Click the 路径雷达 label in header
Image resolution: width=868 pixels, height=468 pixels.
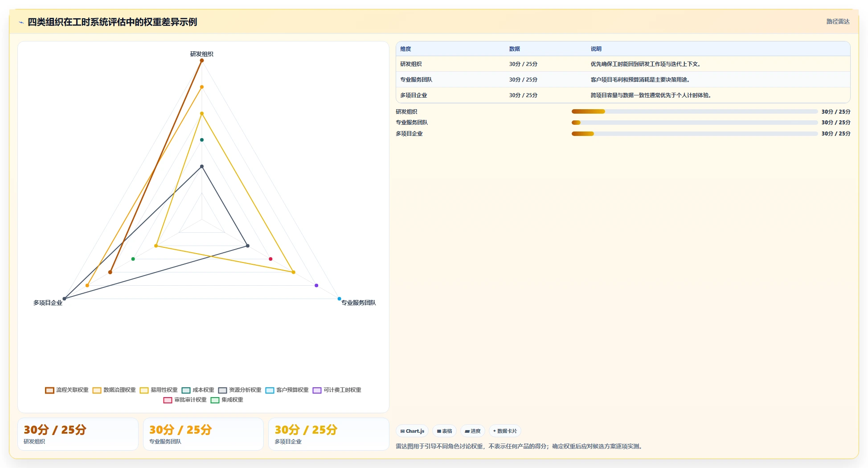(838, 21)
